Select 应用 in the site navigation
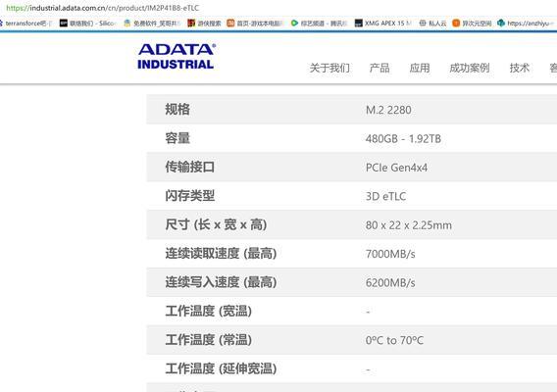The height and width of the screenshot is (392, 557). pyautogui.click(x=420, y=68)
